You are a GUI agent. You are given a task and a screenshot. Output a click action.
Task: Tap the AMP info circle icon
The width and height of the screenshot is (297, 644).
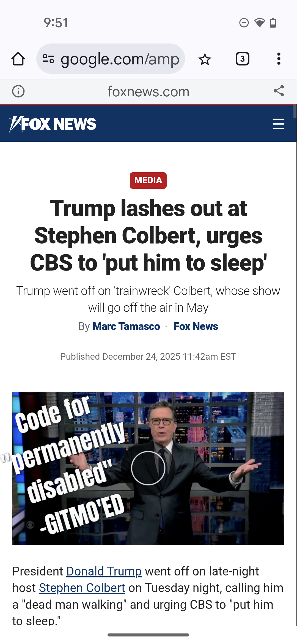pos(18,91)
